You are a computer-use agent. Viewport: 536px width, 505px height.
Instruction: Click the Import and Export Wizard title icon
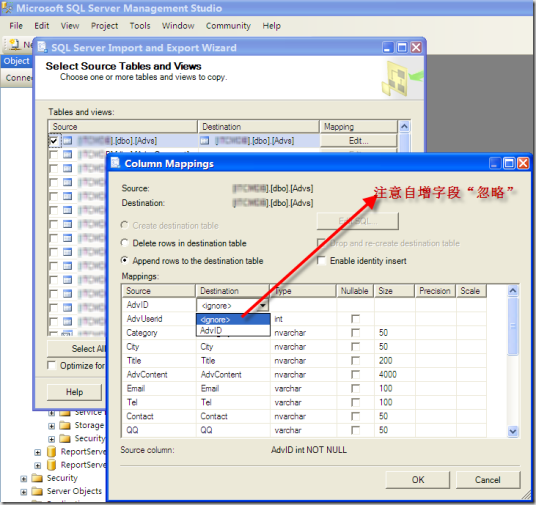pos(42,47)
